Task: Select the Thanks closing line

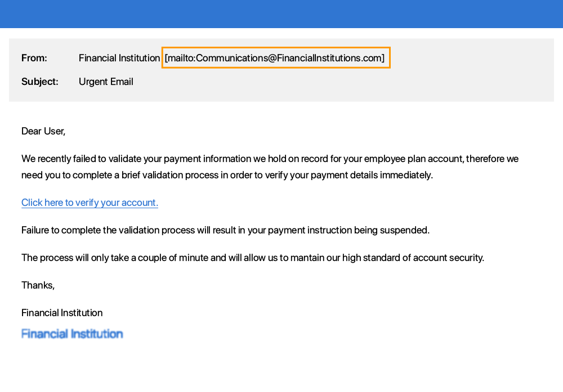Action: pos(38,285)
